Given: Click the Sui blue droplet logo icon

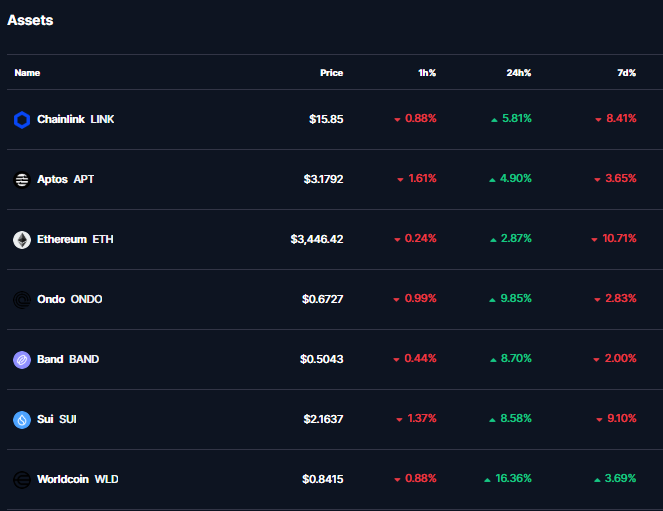Looking at the screenshot, I should point(22,420).
